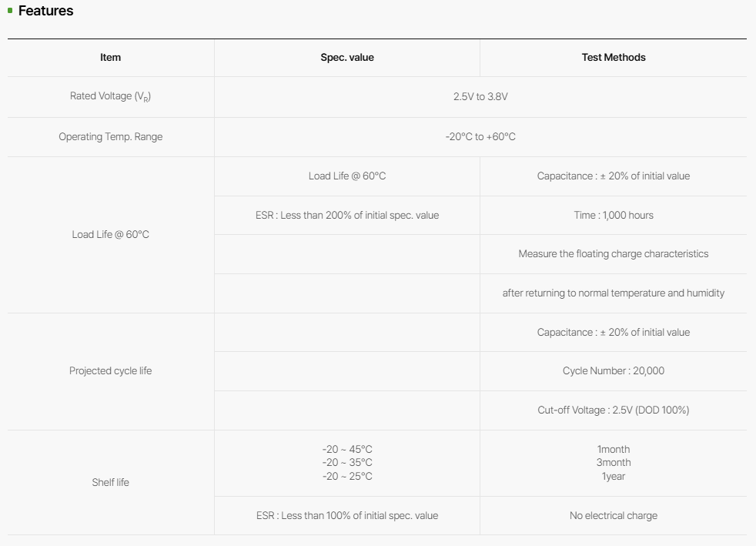Click the Projected cycle life label
Viewport: 756px width, 546px height.
[x=110, y=371]
